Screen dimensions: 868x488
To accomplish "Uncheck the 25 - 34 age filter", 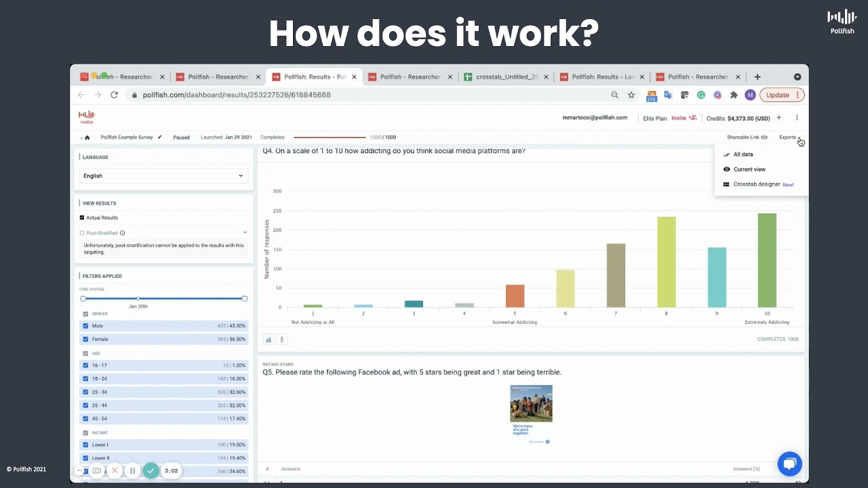I will 85,392.
